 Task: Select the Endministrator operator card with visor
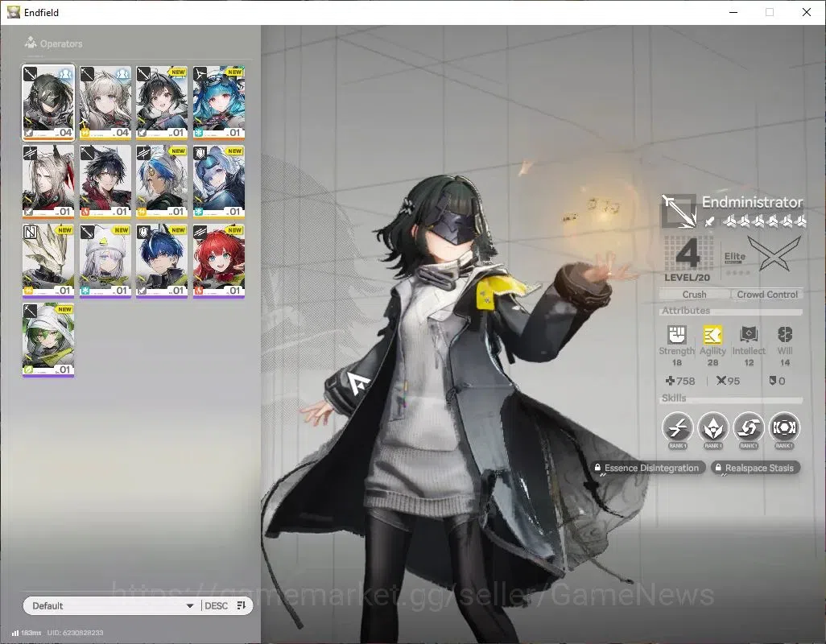click(x=48, y=103)
